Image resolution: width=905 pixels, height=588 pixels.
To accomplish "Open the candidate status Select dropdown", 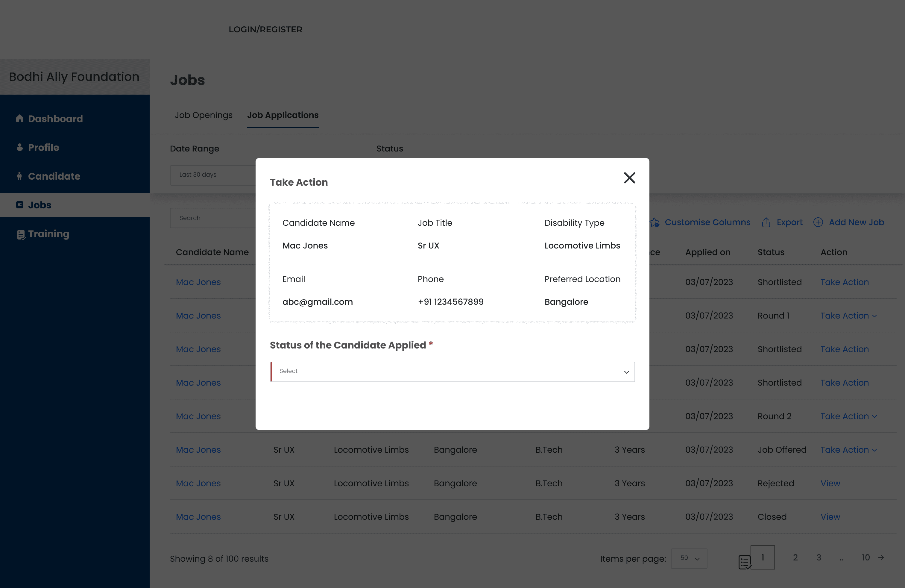I will tap(452, 372).
